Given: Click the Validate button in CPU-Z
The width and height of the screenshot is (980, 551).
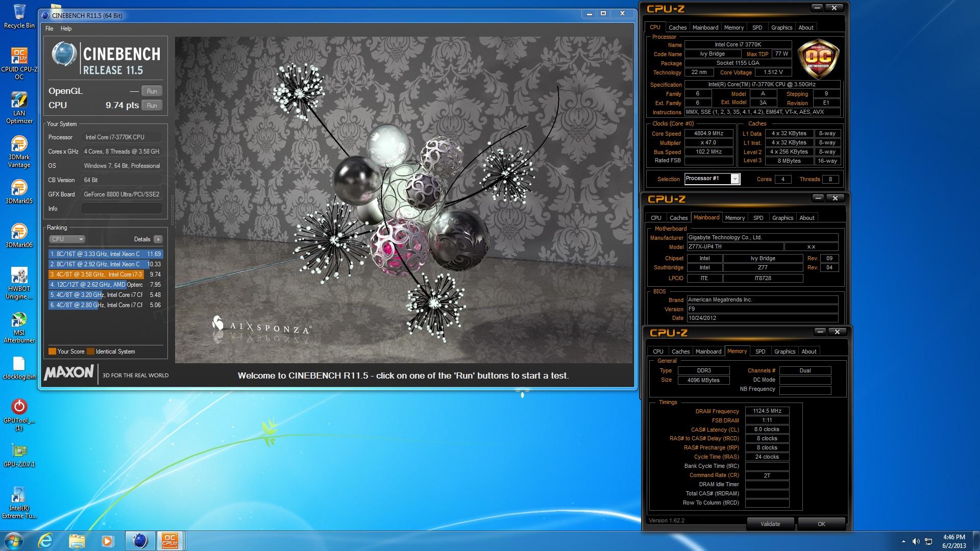Looking at the screenshot, I should pos(770,524).
